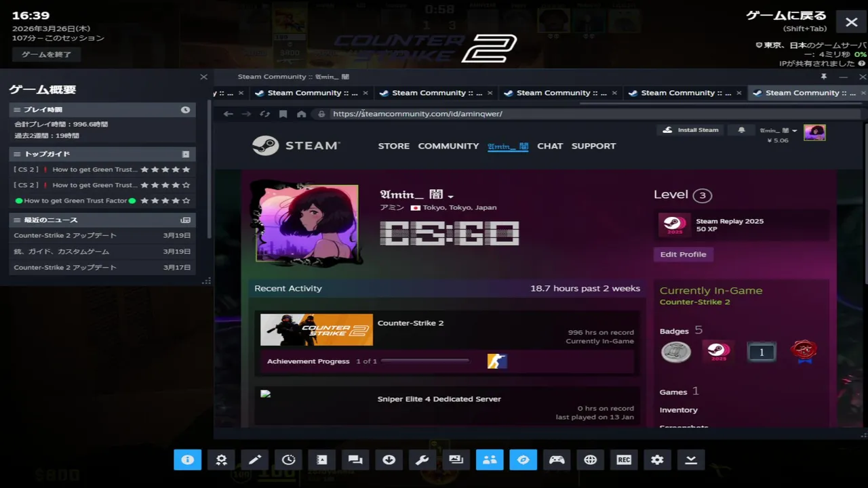This screenshot has height=488, width=868.
Task: Pin the overlay browser window
Action: pos(824,77)
